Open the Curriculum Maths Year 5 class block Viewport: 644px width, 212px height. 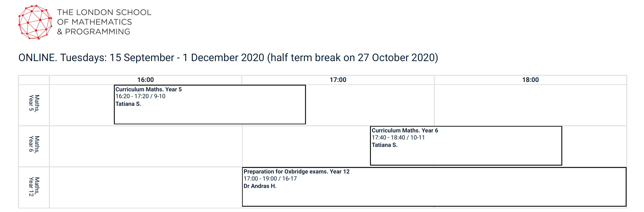click(x=210, y=105)
